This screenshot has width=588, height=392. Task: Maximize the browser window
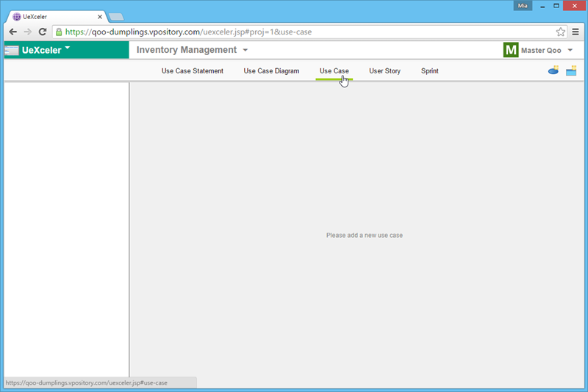[556, 6]
